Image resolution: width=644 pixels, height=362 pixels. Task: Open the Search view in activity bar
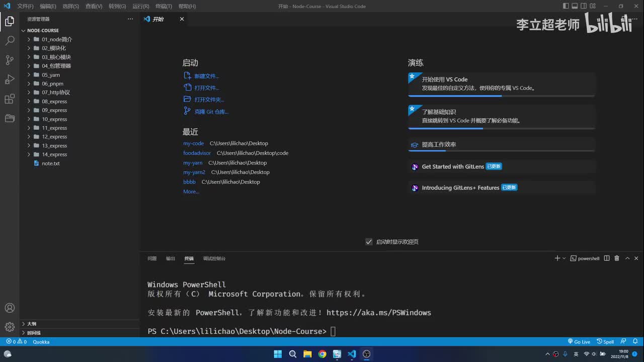[x=10, y=40]
